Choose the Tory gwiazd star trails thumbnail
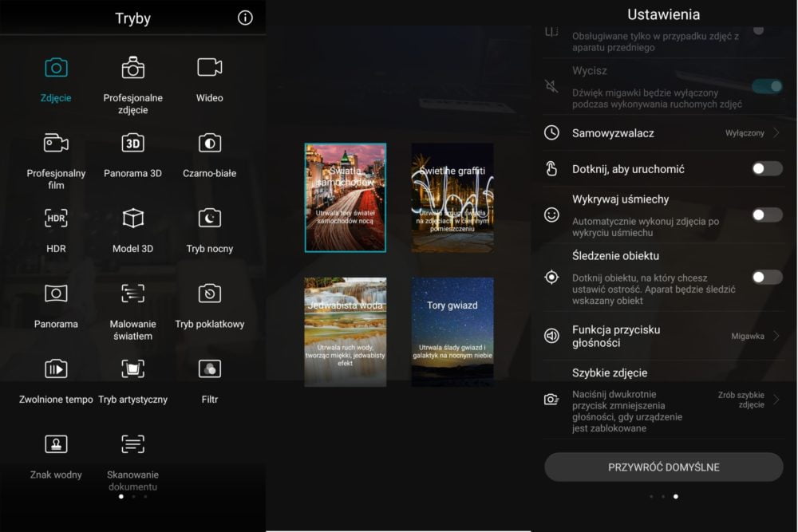 click(452, 332)
